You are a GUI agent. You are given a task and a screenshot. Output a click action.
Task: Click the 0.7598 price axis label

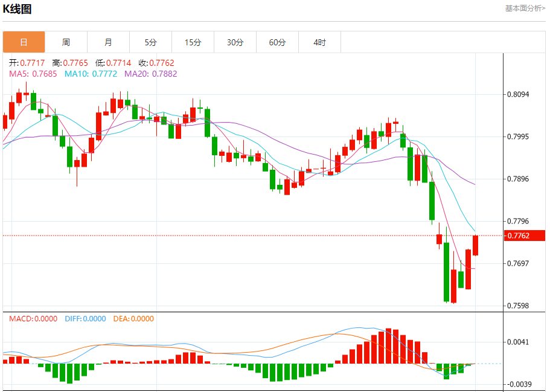click(x=519, y=306)
